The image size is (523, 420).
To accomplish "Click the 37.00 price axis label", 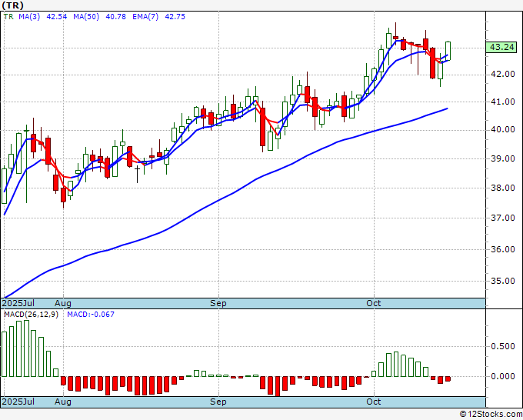I will coord(503,218).
